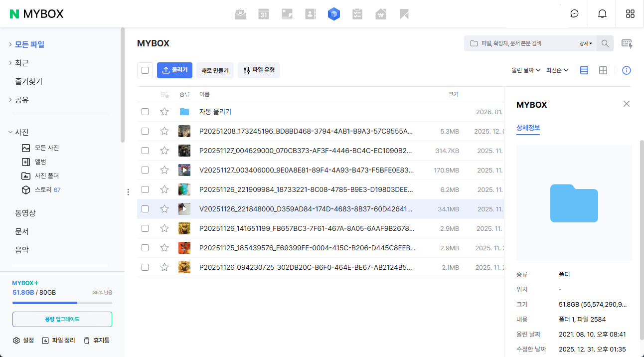Check the P20251127_004629000 row
The width and height of the screenshot is (644, 357).
coord(145,151)
